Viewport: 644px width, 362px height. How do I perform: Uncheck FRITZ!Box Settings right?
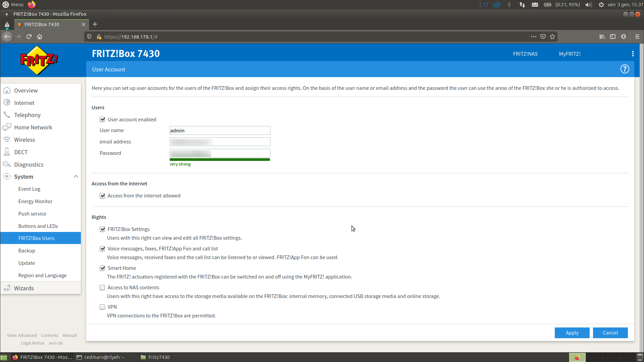102,229
